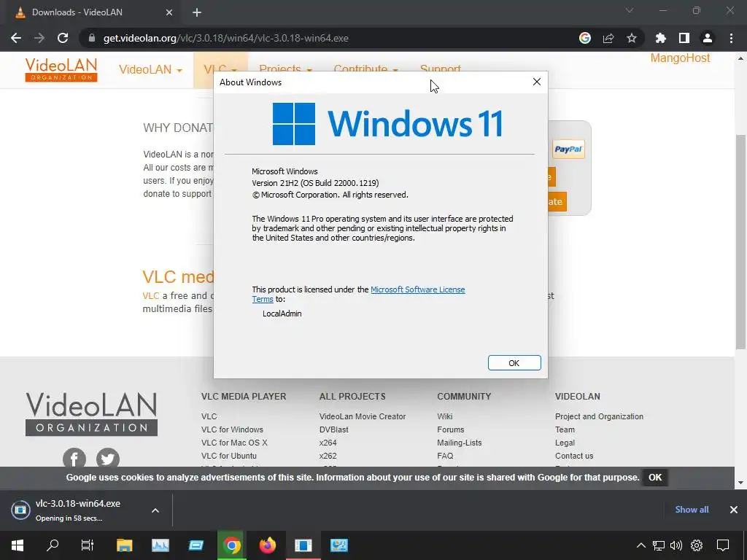Expand the VideoLAN navigation dropdown

[150, 69]
